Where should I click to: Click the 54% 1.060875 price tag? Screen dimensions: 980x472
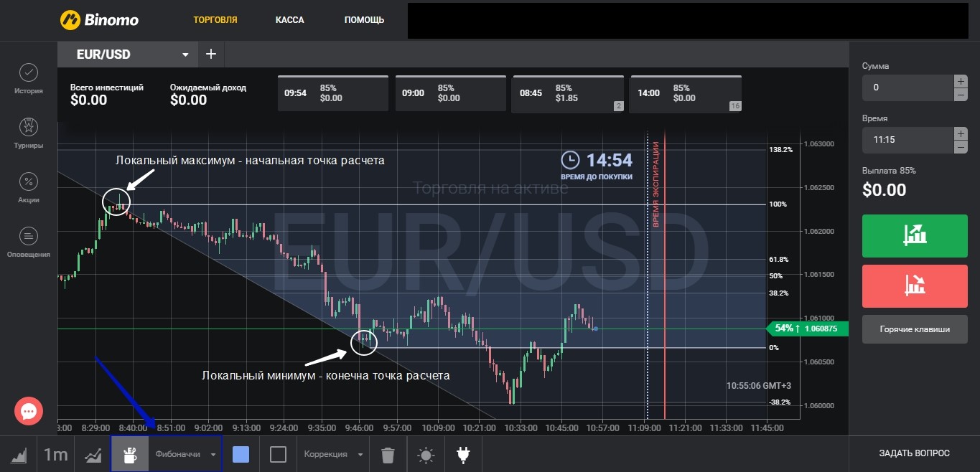(807, 329)
